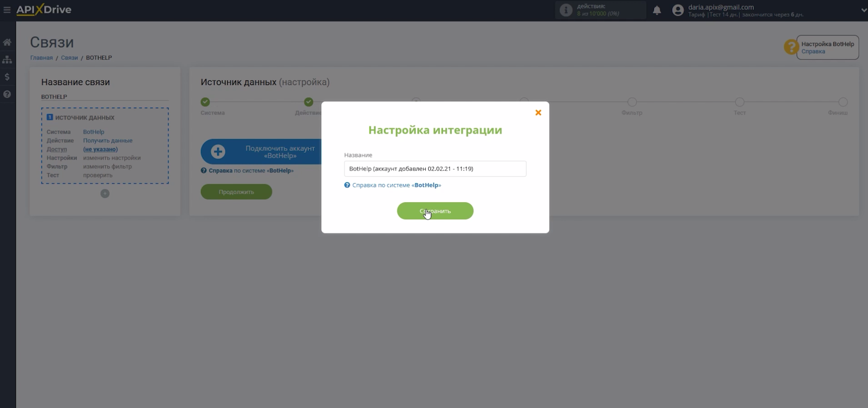
Task: Click the BOTHELP connection name field
Action: pyautogui.click(x=105, y=97)
